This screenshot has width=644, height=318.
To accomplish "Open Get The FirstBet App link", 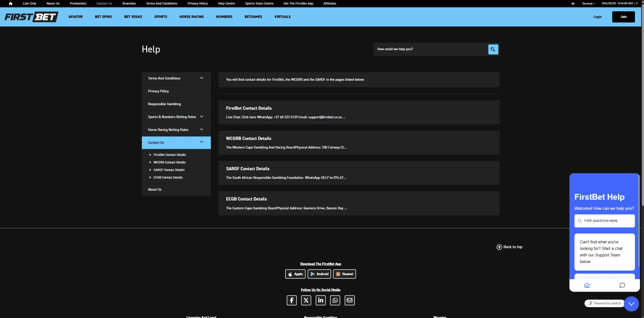I will click(x=299, y=4).
